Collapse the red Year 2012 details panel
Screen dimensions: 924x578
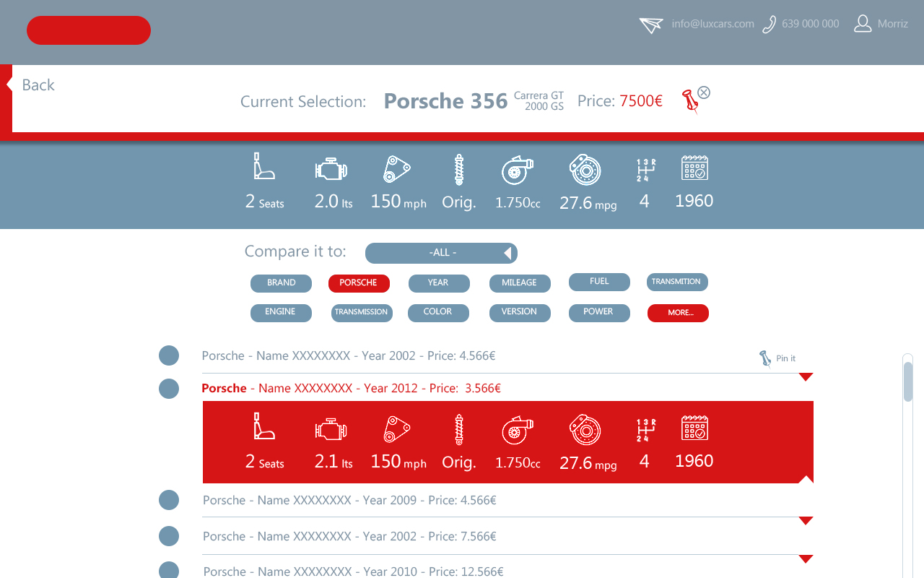tap(806, 479)
